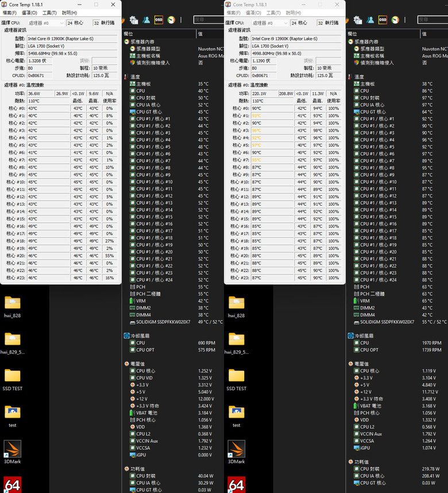Open test folder beneath the 4998.80MHz Core Temp window
This screenshot has width=448, height=493.
point(237,416)
